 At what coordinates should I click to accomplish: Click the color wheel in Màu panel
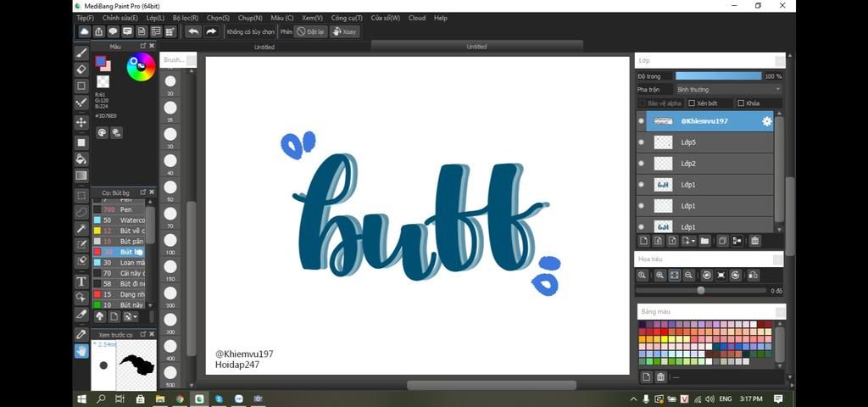point(141,66)
